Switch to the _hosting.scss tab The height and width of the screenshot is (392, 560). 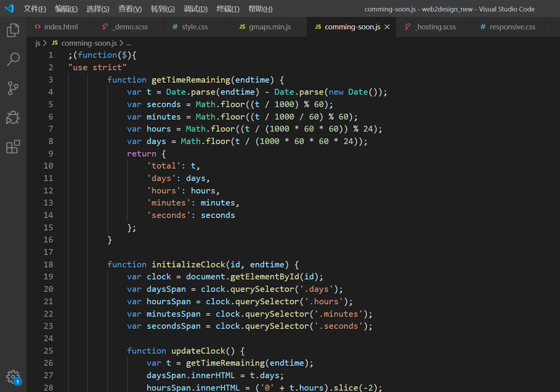(x=434, y=27)
